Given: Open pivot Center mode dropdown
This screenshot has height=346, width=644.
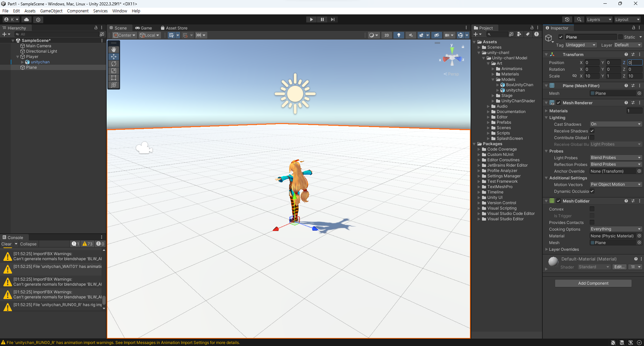Looking at the screenshot, I should tap(124, 35).
